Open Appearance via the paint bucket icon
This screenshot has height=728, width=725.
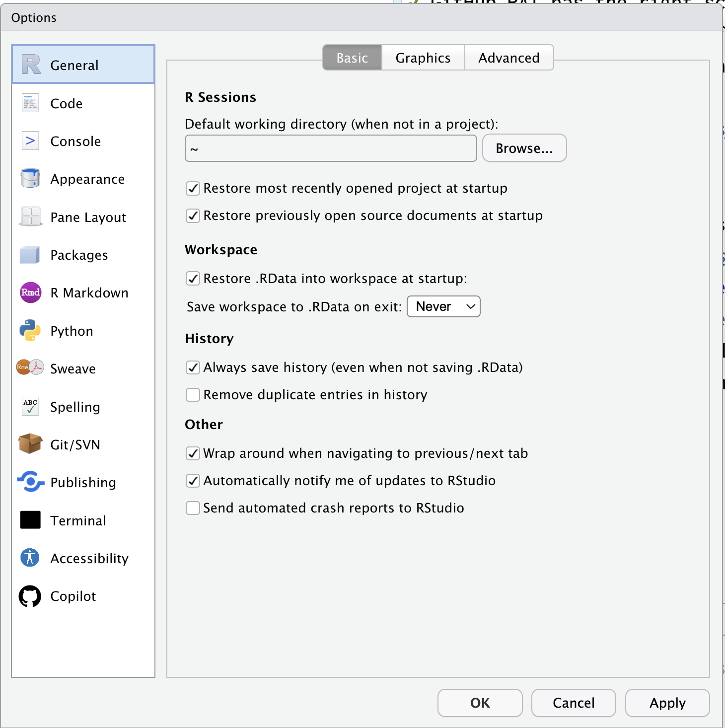click(x=30, y=178)
